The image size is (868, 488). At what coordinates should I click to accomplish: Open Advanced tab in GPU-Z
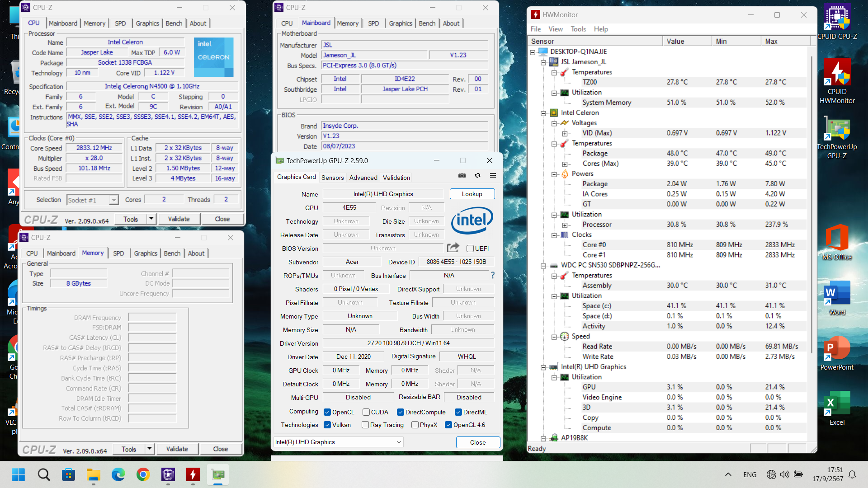[x=363, y=178]
